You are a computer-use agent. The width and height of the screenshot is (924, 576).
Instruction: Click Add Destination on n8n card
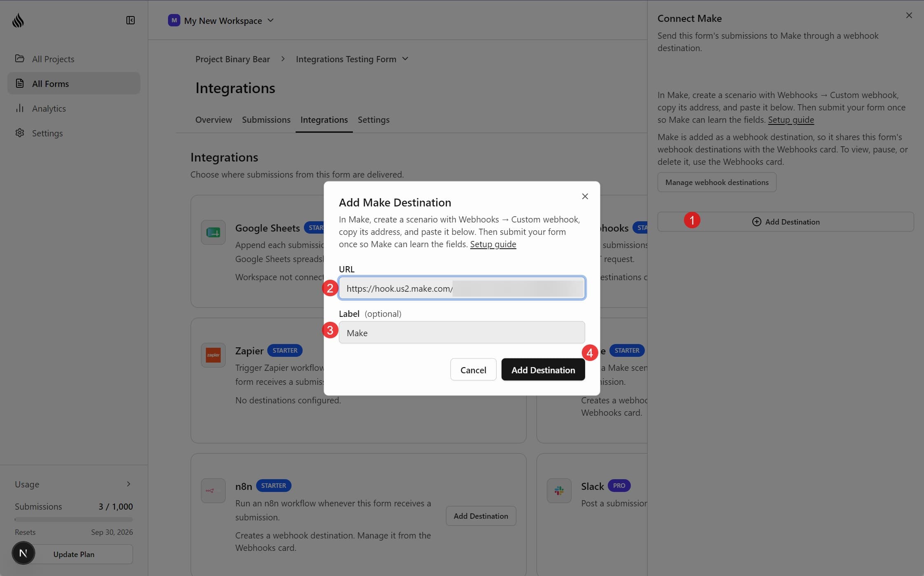point(481,516)
